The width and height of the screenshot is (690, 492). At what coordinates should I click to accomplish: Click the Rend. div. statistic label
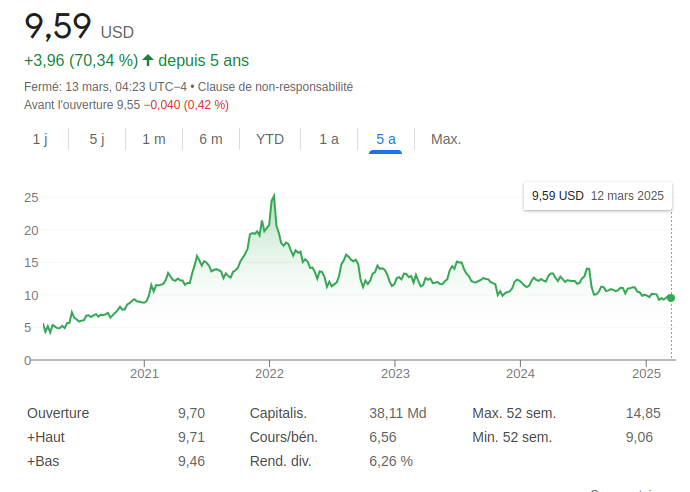280,461
